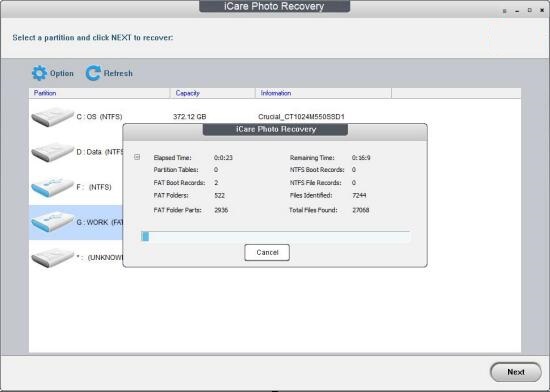Click the dialog's iCare Photo Recovery title
The width and height of the screenshot is (550, 392).
coord(276,129)
